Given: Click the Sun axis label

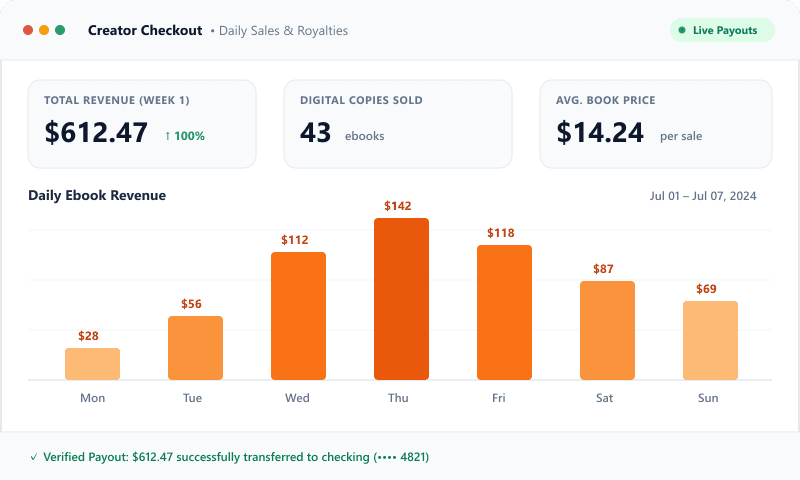Looking at the screenshot, I should tap(708, 398).
